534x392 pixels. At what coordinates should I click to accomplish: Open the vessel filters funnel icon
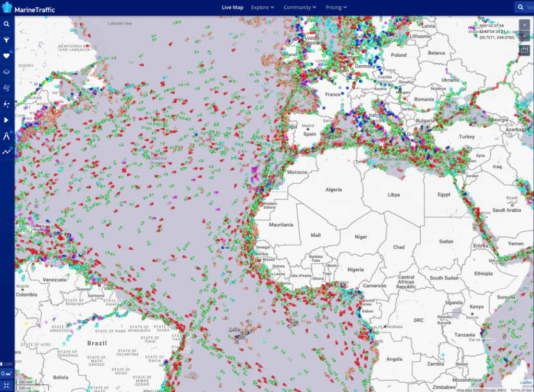pyautogui.click(x=7, y=40)
